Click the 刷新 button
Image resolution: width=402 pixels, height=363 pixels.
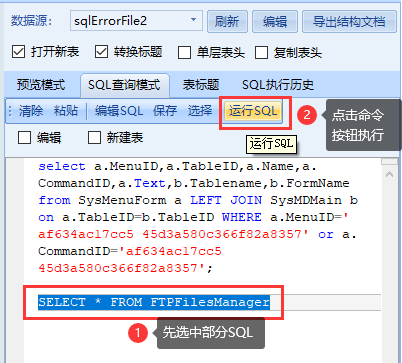coord(227,22)
